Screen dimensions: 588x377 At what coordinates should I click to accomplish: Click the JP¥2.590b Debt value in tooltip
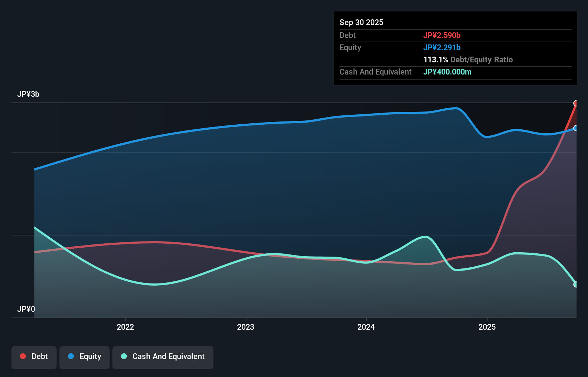tap(442, 35)
